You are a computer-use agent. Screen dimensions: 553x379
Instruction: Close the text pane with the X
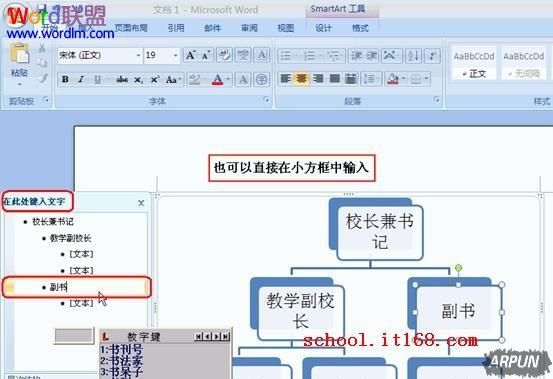(141, 203)
